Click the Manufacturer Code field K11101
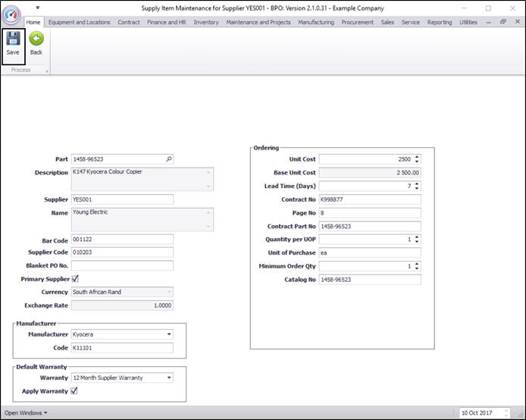526x420 pixels. click(x=123, y=348)
